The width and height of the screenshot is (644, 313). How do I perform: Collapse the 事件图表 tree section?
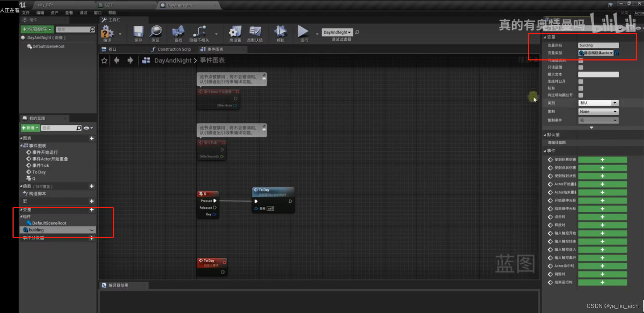coord(21,146)
